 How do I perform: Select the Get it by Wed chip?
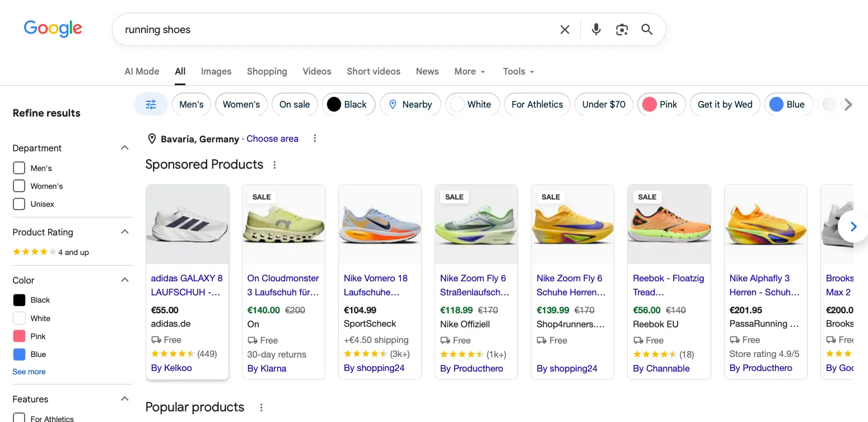coord(725,104)
